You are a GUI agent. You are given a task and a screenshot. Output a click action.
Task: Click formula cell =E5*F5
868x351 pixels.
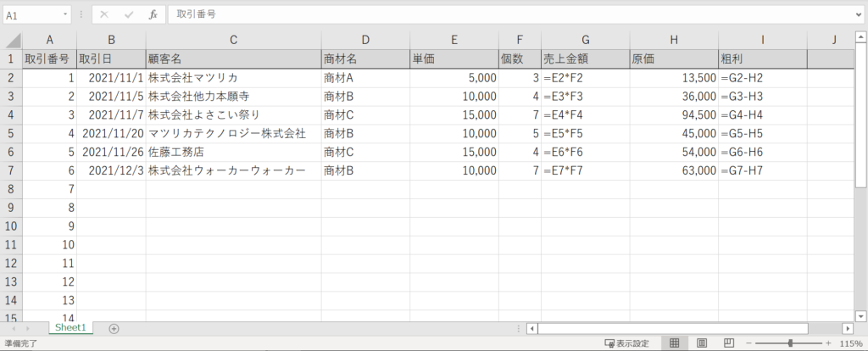point(585,133)
